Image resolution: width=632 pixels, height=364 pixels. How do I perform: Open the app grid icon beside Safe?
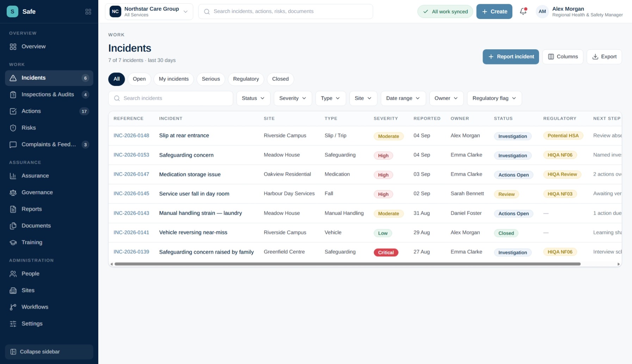click(x=88, y=12)
